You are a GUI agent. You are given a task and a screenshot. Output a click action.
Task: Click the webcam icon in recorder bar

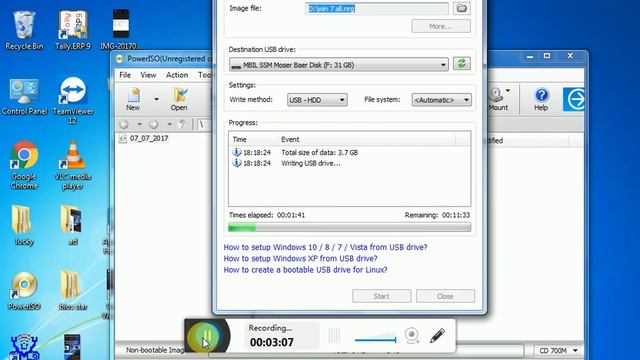click(x=412, y=336)
